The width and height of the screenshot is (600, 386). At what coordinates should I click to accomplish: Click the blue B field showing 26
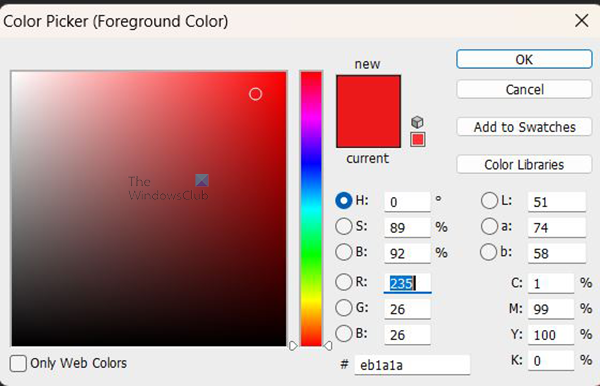click(x=407, y=335)
